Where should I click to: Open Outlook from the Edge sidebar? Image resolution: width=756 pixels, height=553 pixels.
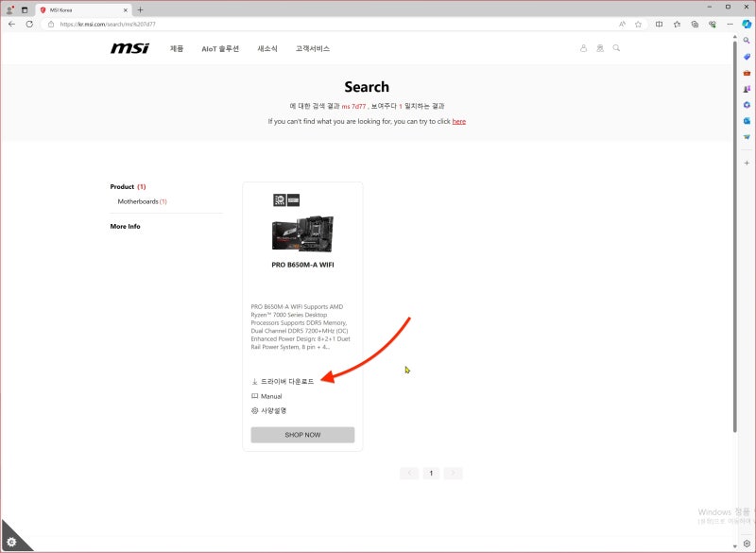pyautogui.click(x=747, y=121)
